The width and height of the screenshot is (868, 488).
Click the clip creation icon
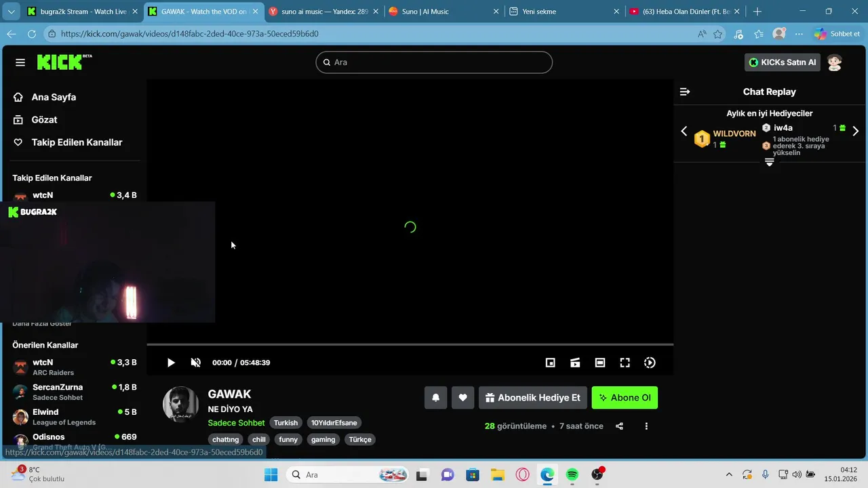tap(575, 363)
